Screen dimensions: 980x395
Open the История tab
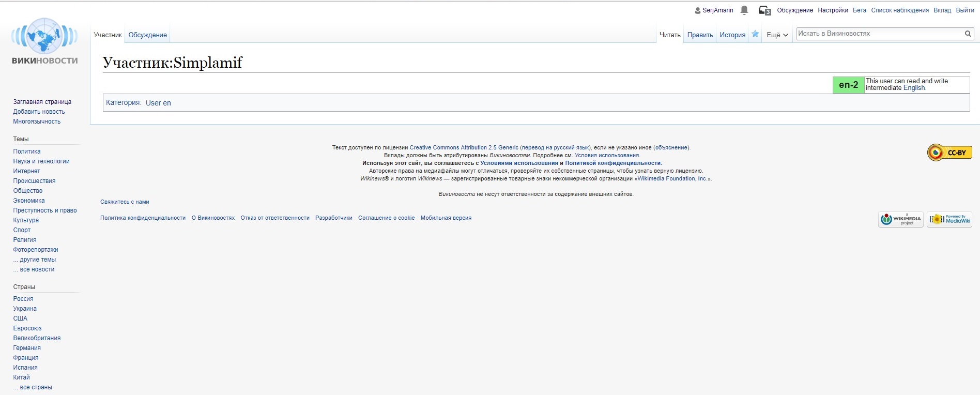tap(732, 35)
